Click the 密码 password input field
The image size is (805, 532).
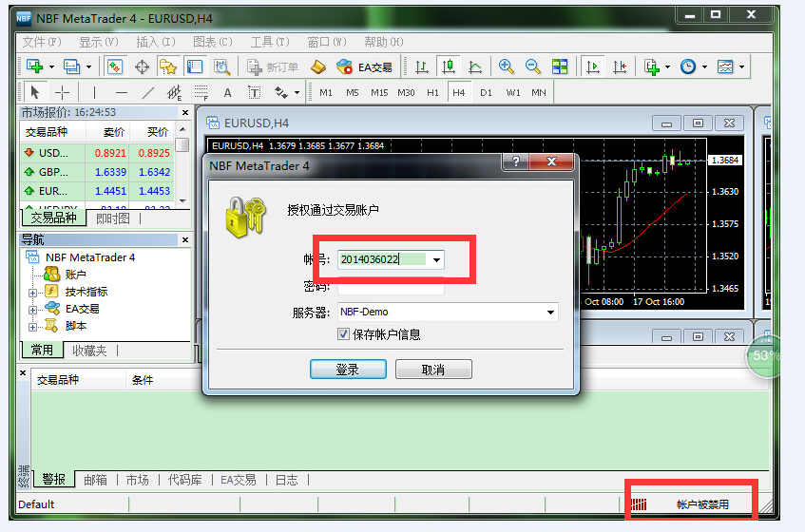coord(391,286)
